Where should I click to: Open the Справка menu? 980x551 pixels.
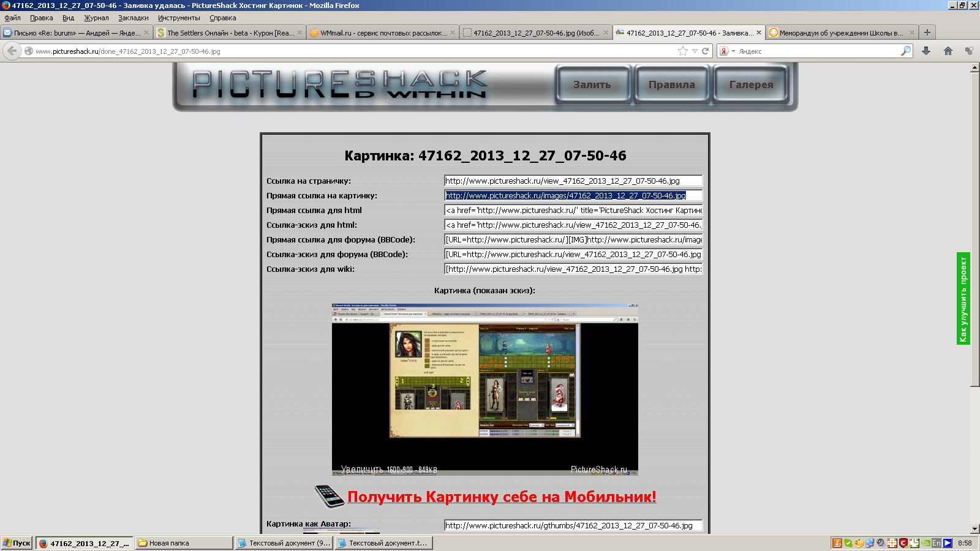[x=222, y=18]
